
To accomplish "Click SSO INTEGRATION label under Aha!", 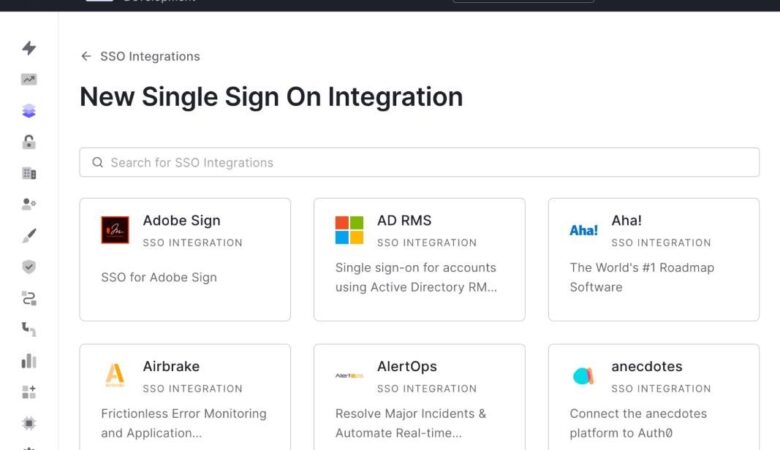I will [661, 243].
